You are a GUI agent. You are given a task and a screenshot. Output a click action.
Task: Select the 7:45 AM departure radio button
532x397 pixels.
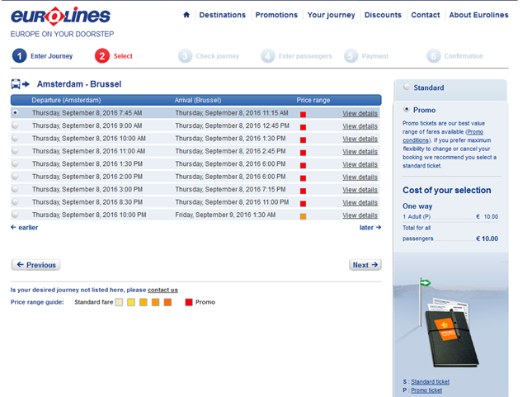(15, 112)
